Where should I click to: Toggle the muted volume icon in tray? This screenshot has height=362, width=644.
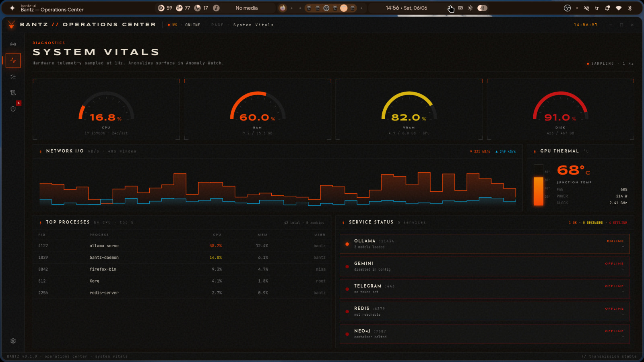pyautogui.click(x=586, y=8)
